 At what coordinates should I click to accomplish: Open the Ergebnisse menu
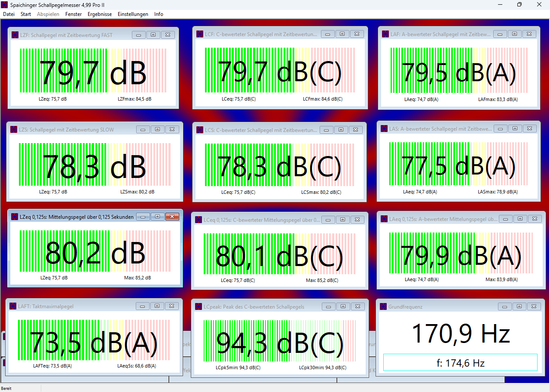click(x=100, y=14)
